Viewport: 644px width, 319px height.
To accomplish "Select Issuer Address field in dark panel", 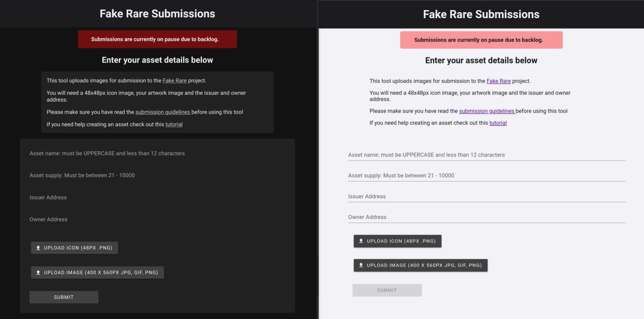I will click(x=157, y=198).
